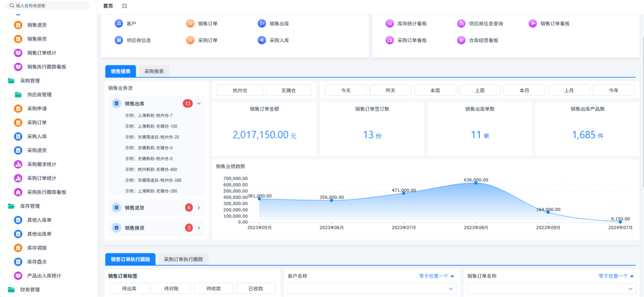Filter the report by 本月
Viewport: 644px width, 297px height.
(x=524, y=91)
